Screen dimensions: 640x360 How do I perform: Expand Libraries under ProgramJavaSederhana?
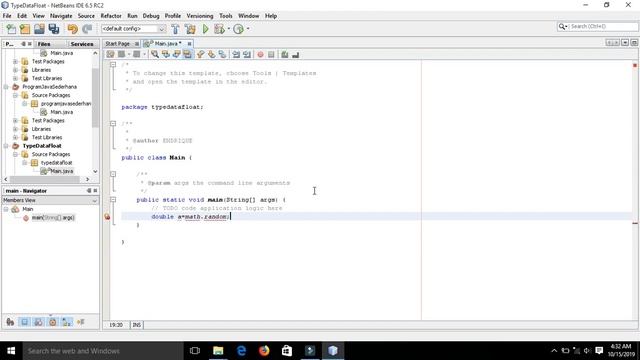pos(15,129)
